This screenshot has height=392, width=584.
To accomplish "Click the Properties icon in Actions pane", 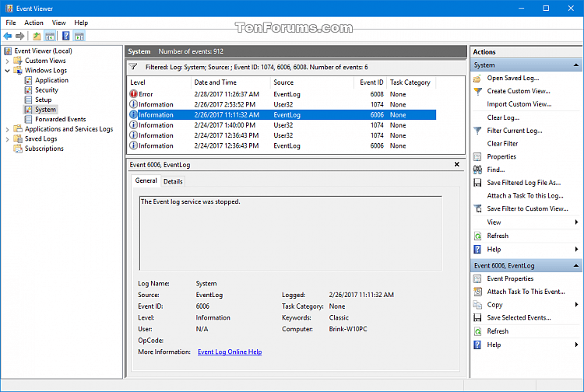I will 477,156.
